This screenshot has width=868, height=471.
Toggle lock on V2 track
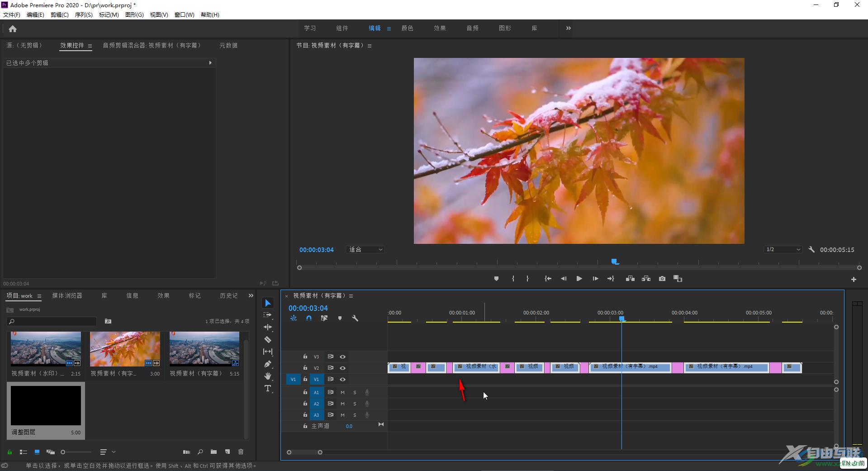305,368
